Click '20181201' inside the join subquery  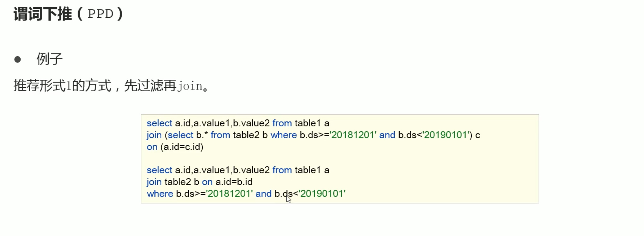353,135
